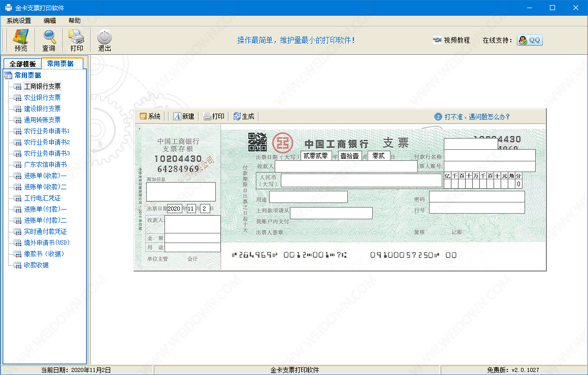Select 通用转账支票 template
The height and width of the screenshot is (375, 588).
pos(42,120)
